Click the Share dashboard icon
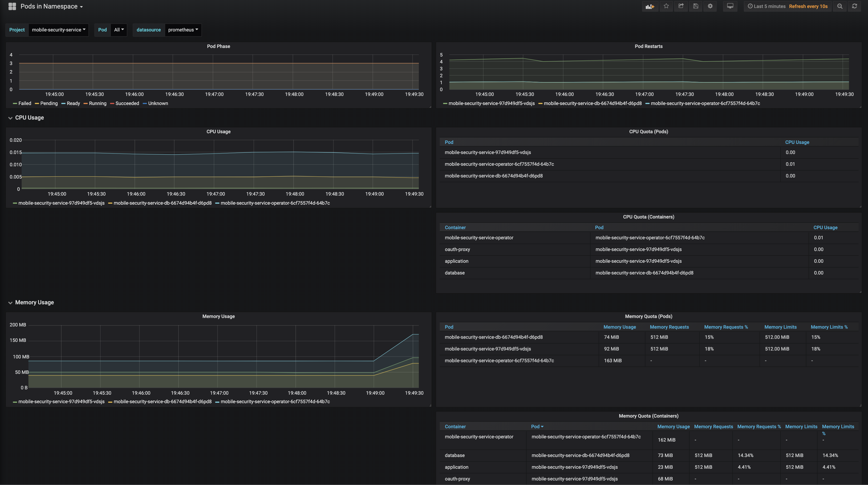The width and height of the screenshot is (868, 485). [681, 6]
